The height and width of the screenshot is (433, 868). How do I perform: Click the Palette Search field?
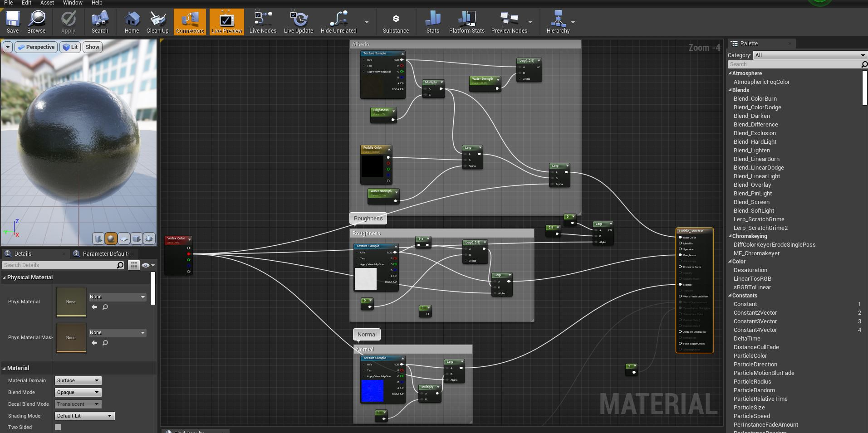coord(794,64)
